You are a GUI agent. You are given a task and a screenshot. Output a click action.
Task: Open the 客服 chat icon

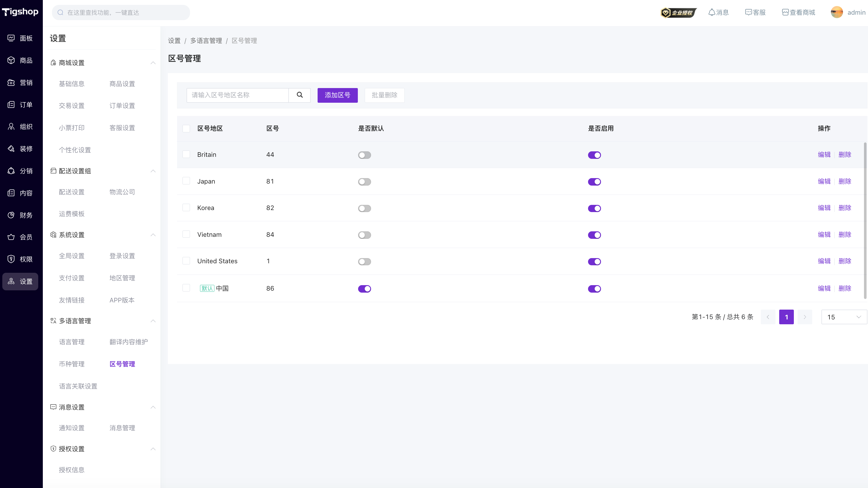(748, 12)
